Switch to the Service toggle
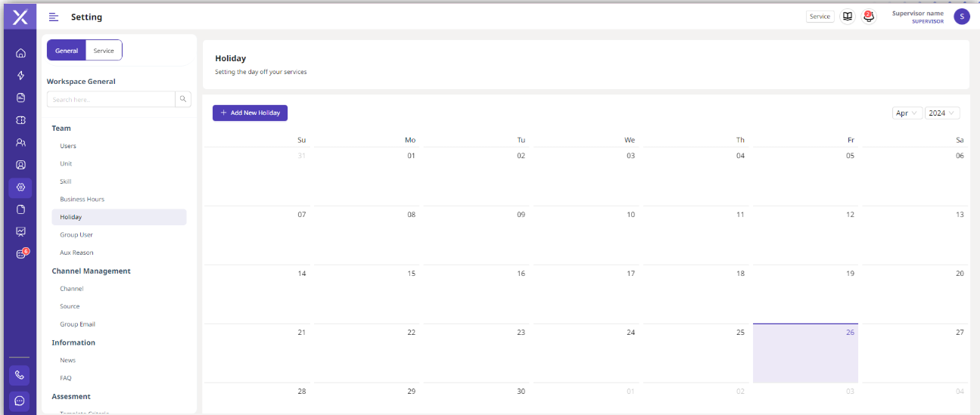 point(104,51)
